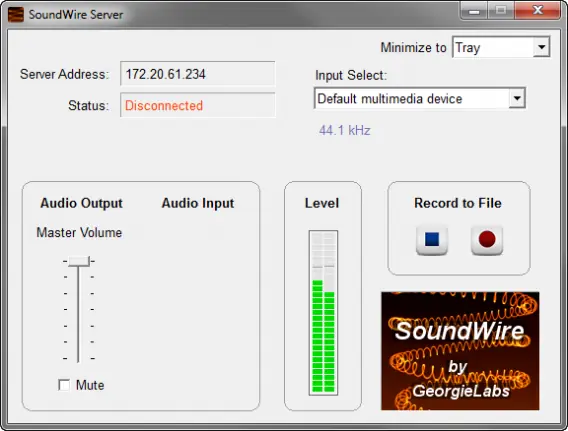Viewport: 568px width, 431px height.
Task: Toggle the Mute checkbox
Action: click(x=64, y=385)
